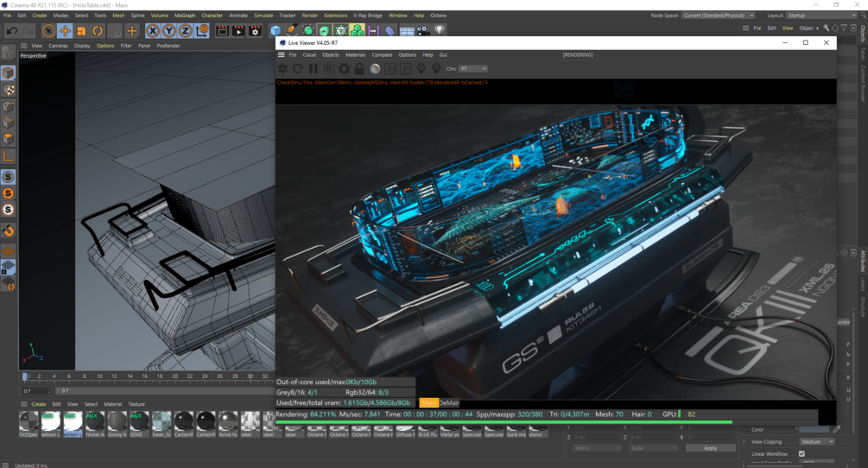Open the Materials menu in Live Viewer
The width and height of the screenshot is (868, 468).
(355, 54)
